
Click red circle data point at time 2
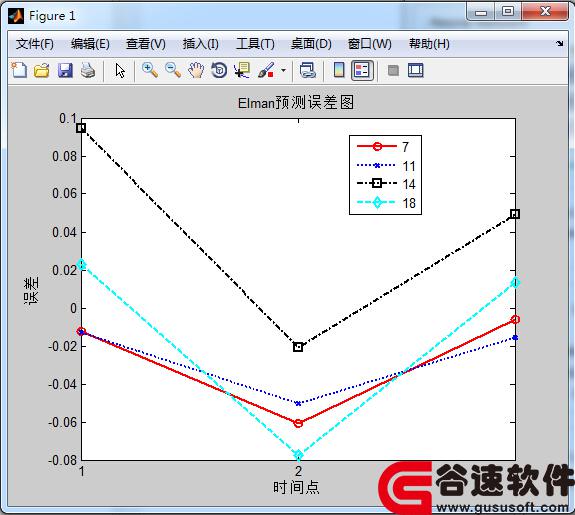click(x=298, y=423)
